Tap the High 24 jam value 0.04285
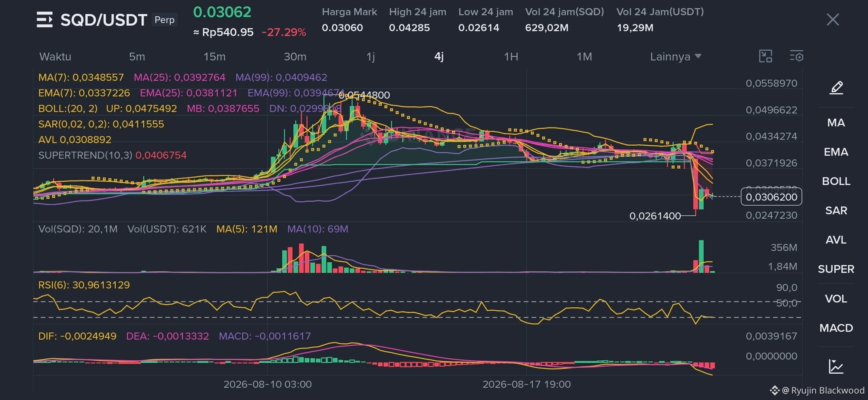This screenshot has height=400, width=868. point(409,28)
